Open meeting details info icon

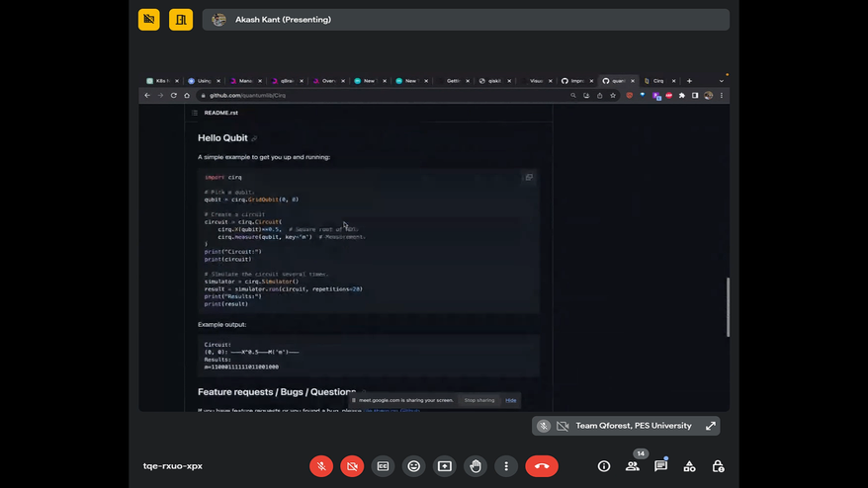(604, 466)
